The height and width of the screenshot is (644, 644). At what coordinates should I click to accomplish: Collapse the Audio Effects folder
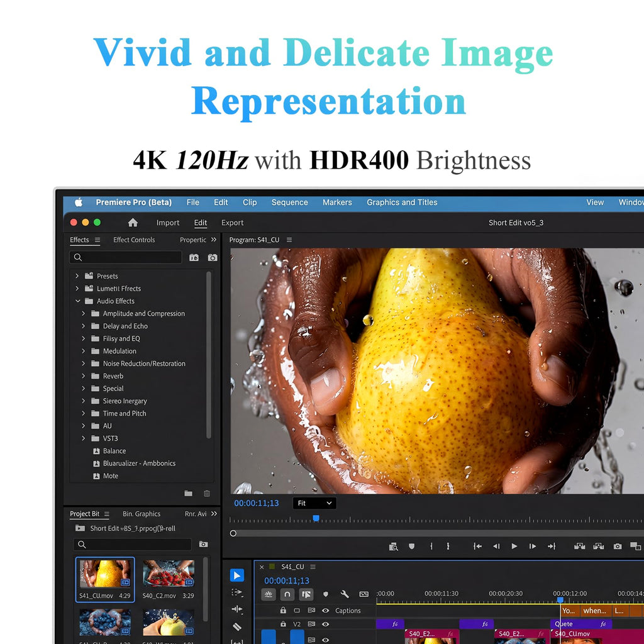point(77,301)
